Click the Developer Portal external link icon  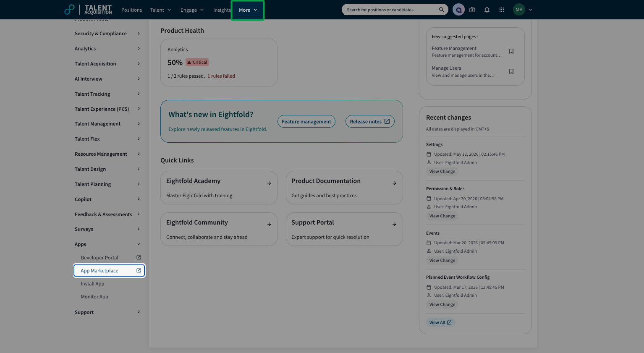[139, 257]
